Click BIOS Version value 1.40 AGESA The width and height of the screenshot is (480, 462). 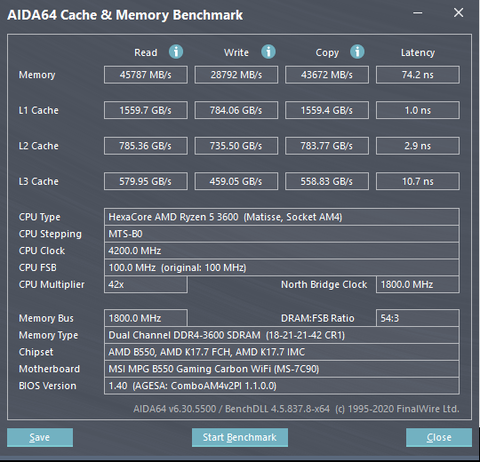282,386
